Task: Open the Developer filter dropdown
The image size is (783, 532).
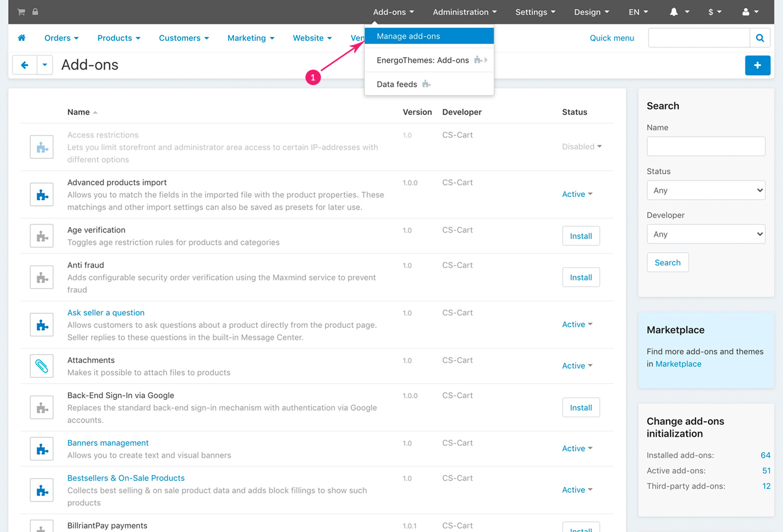Action: (706, 234)
